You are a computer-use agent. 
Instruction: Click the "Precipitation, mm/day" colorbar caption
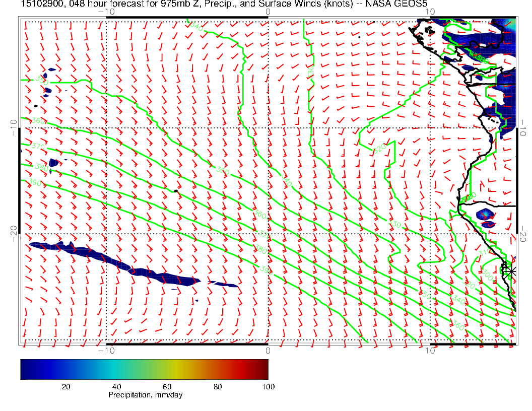pyautogui.click(x=145, y=395)
